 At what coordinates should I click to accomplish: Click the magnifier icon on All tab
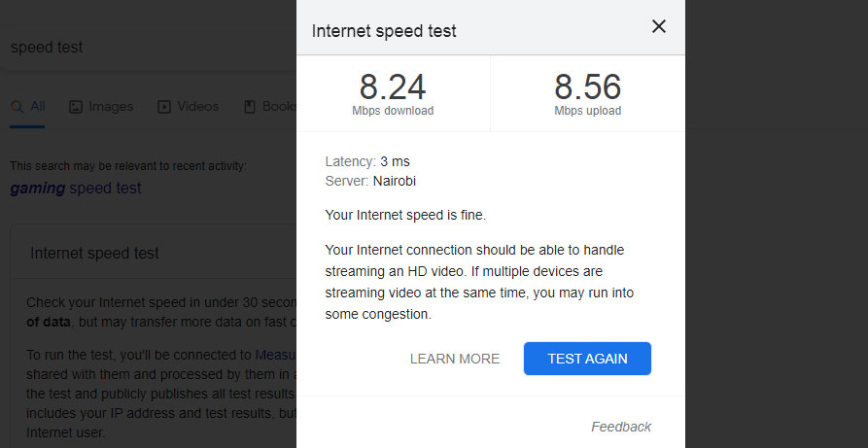pos(17,106)
